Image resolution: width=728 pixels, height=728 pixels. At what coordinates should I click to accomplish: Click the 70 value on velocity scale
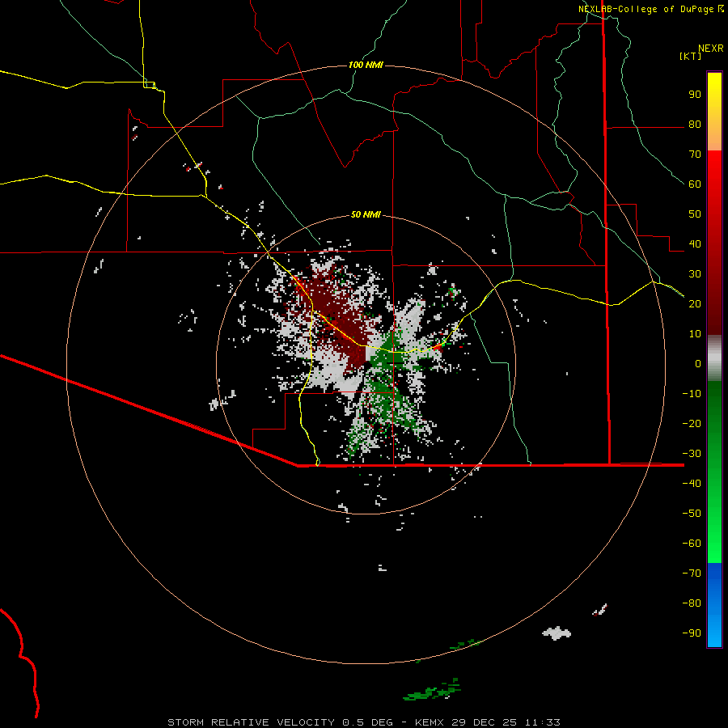tap(695, 154)
